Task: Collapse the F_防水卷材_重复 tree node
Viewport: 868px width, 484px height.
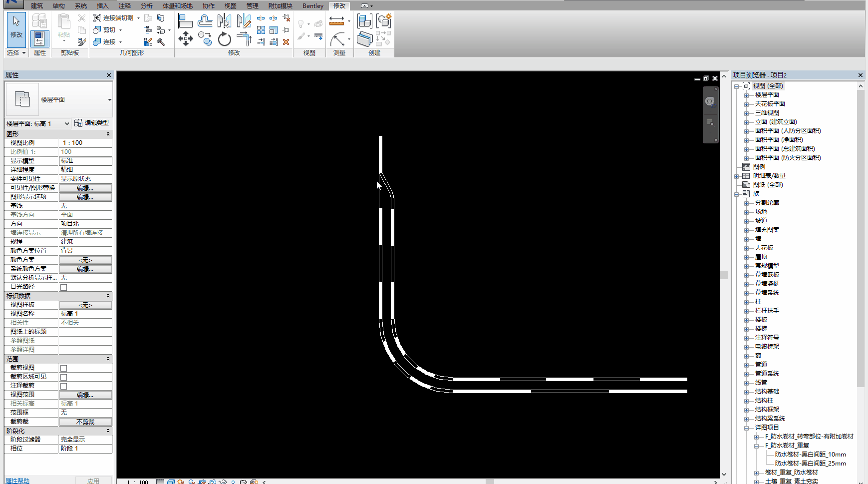Action: pos(756,446)
